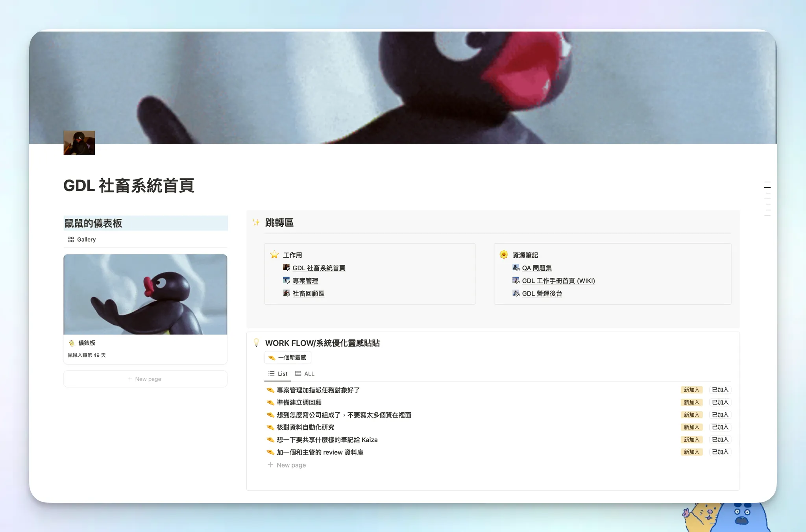806x532 pixels.
Task: Open 想到怎麼寫公司組成了 list entry
Action: [x=344, y=415]
